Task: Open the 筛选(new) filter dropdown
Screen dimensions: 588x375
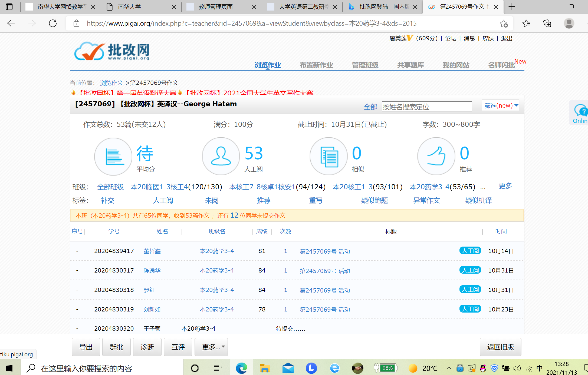Action: (x=501, y=105)
